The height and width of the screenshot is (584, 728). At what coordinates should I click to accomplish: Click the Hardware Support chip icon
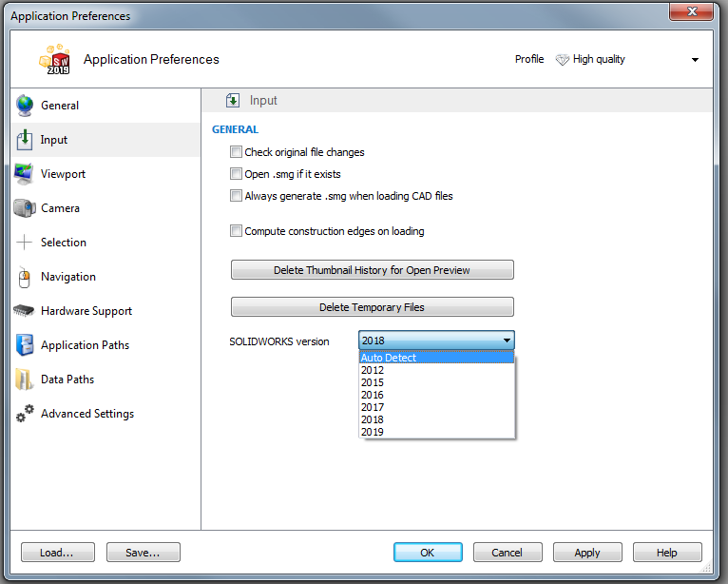(25, 311)
